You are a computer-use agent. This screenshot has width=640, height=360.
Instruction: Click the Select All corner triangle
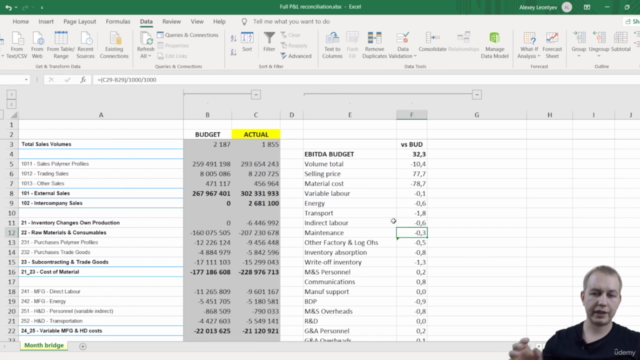pyautogui.click(x=13, y=115)
